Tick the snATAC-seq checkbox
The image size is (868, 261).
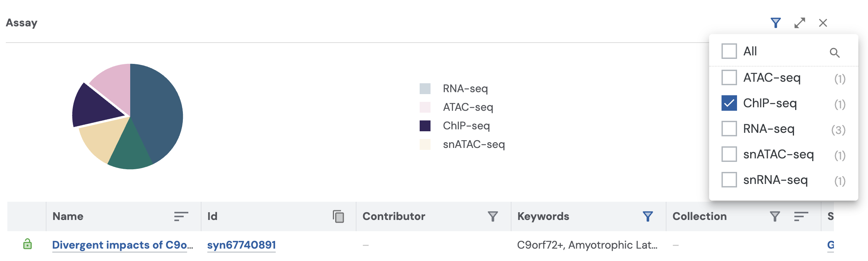pos(729,154)
